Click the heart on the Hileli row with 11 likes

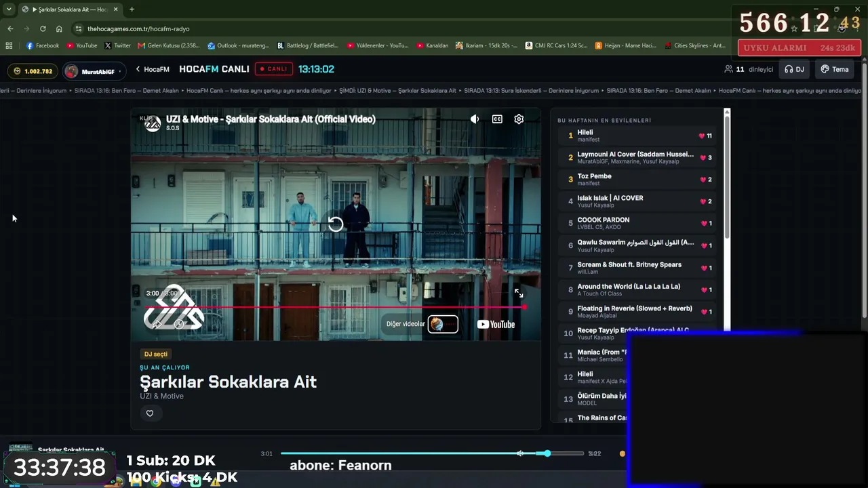click(x=702, y=136)
